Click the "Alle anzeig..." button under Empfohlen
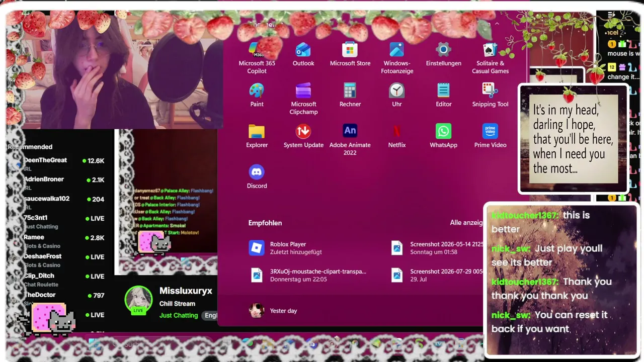This screenshot has width=644, height=362. (466, 223)
